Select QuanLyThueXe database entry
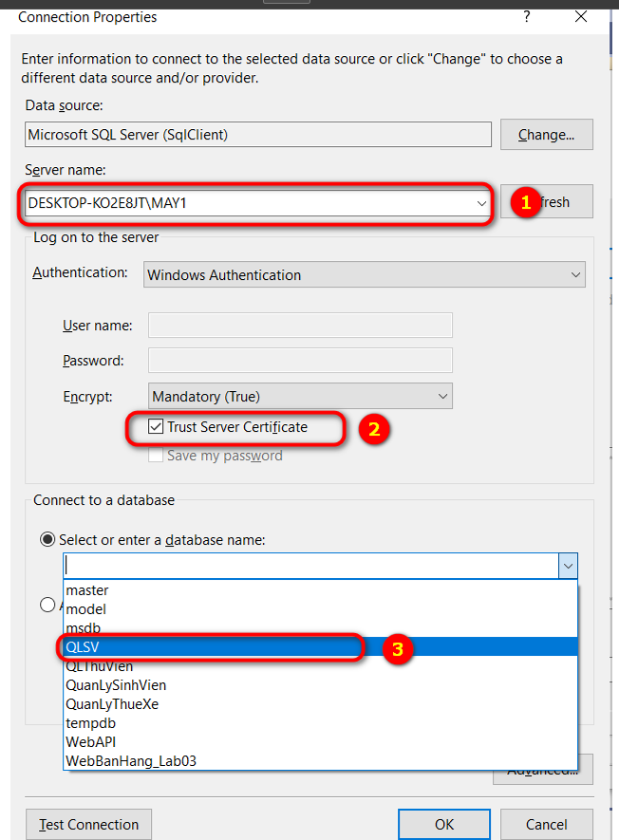 click(x=114, y=704)
